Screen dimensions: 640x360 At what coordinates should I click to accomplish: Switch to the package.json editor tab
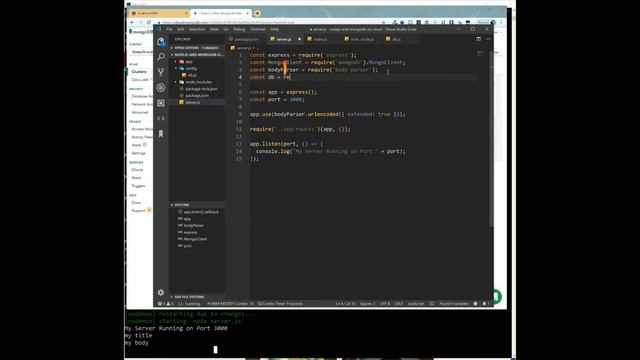[x=245, y=39]
